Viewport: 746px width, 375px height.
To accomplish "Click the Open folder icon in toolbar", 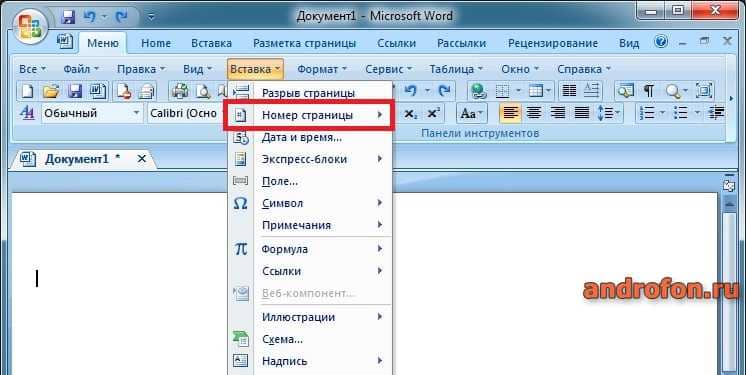I will (51, 91).
